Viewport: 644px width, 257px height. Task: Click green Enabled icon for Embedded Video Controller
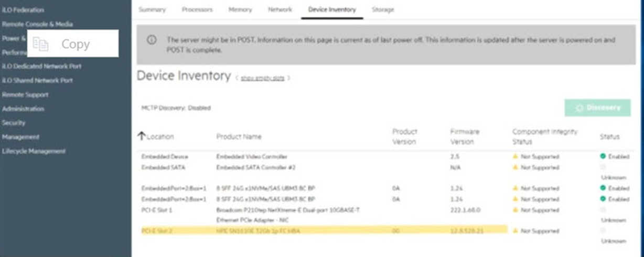click(603, 156)
